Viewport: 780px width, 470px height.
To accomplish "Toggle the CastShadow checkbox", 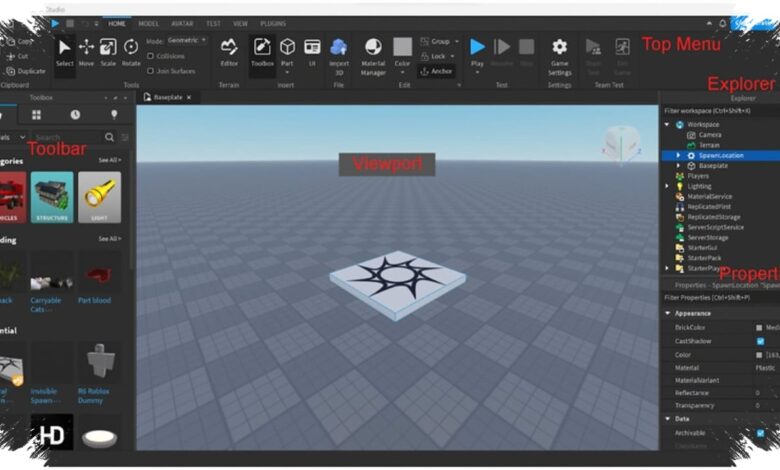I will (x=760, y=341).
